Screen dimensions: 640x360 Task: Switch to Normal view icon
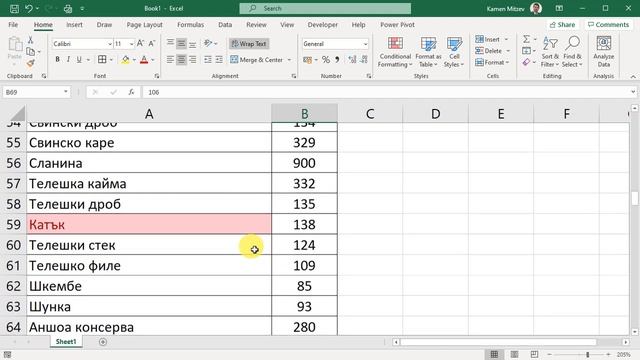(494, 354)
